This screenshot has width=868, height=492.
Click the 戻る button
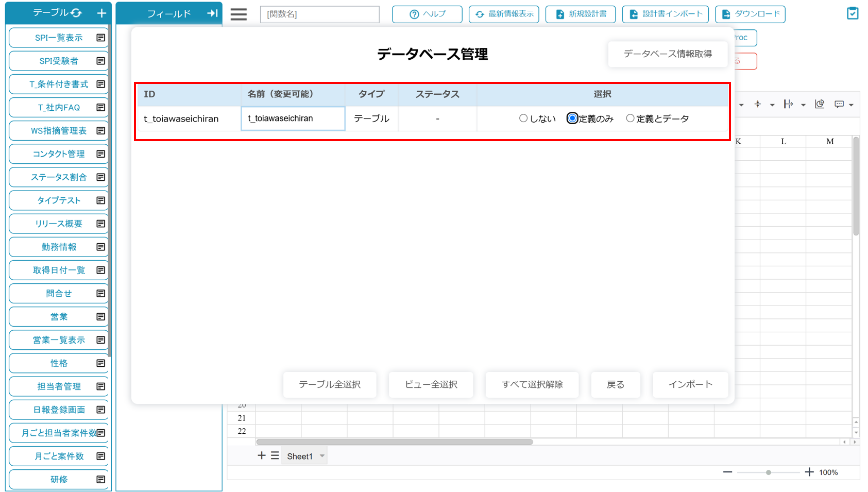pyautogui.click(x=616, y=384)
